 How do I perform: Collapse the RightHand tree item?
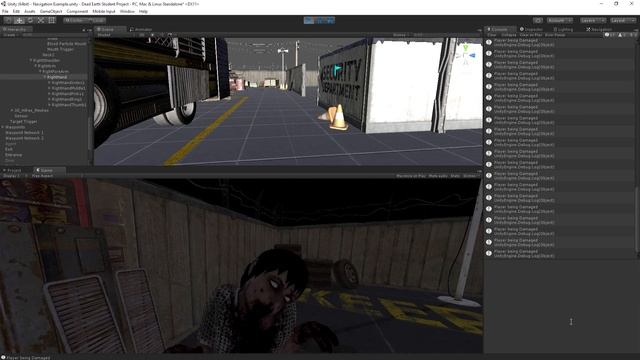[45, 77]
